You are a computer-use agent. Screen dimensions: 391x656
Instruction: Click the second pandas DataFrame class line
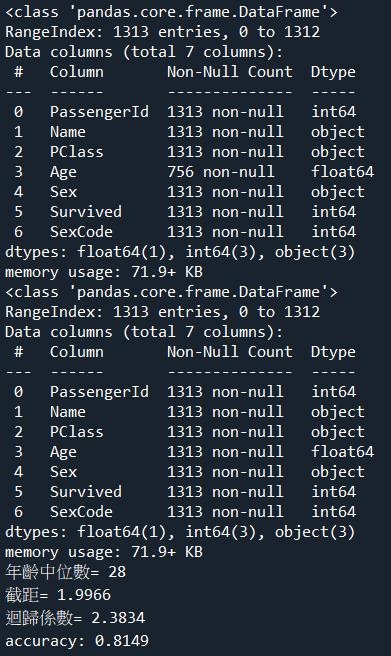click(x=171, y=292)
